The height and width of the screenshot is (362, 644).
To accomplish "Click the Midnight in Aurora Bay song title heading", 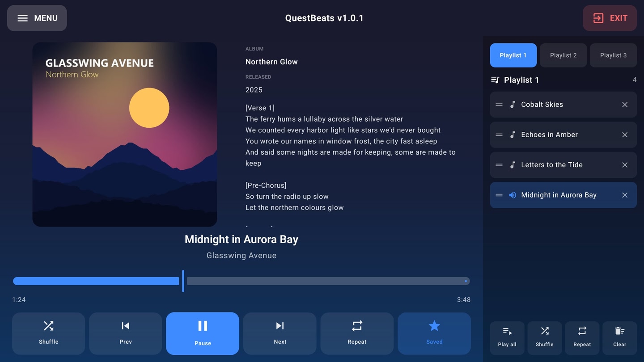I will point(241,240).
